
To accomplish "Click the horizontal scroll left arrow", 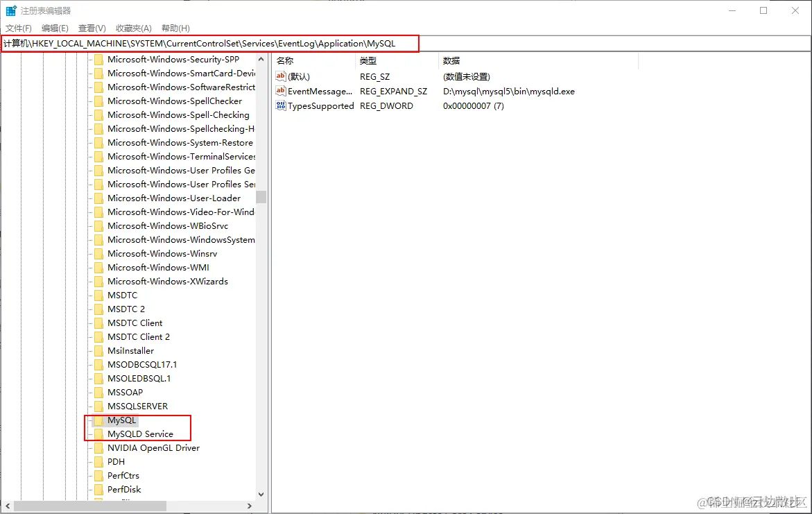I will tap(7, 506).
